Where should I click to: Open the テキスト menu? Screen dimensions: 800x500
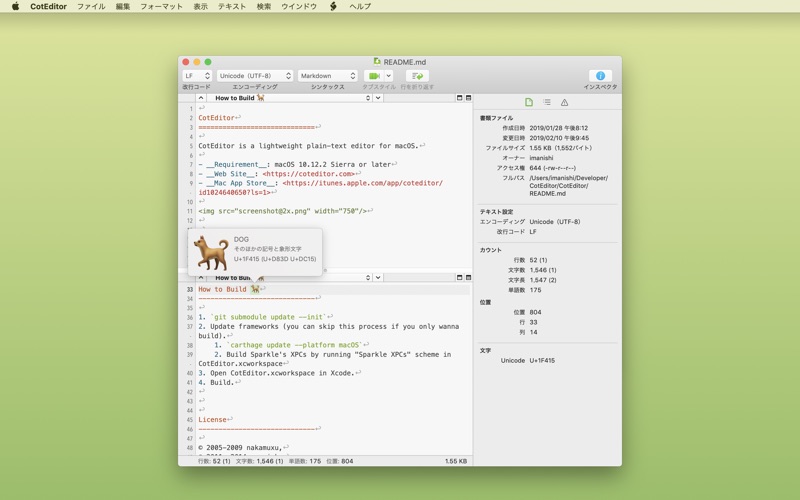pos(232,6)
